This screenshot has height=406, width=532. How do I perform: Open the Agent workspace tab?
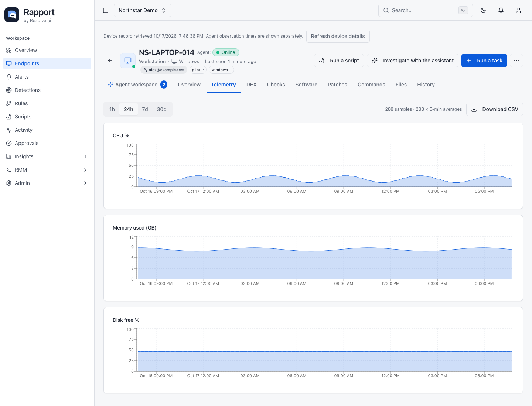click(x=137, y=85)
